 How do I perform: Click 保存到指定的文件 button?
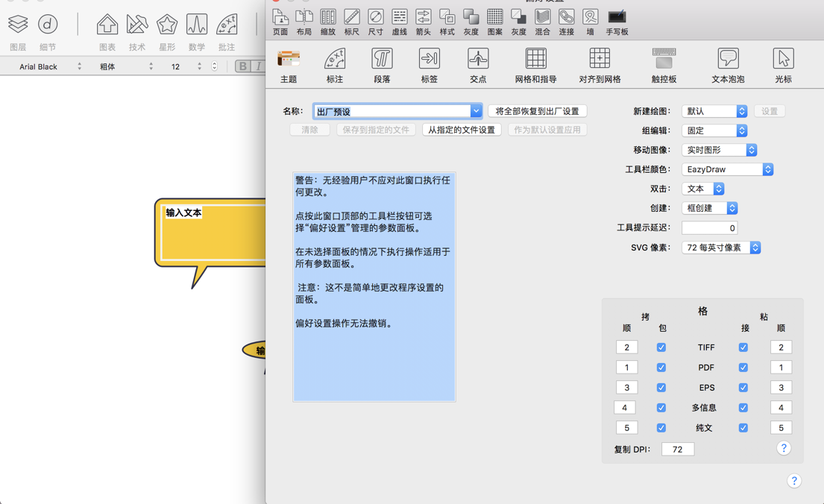[376, 130]
